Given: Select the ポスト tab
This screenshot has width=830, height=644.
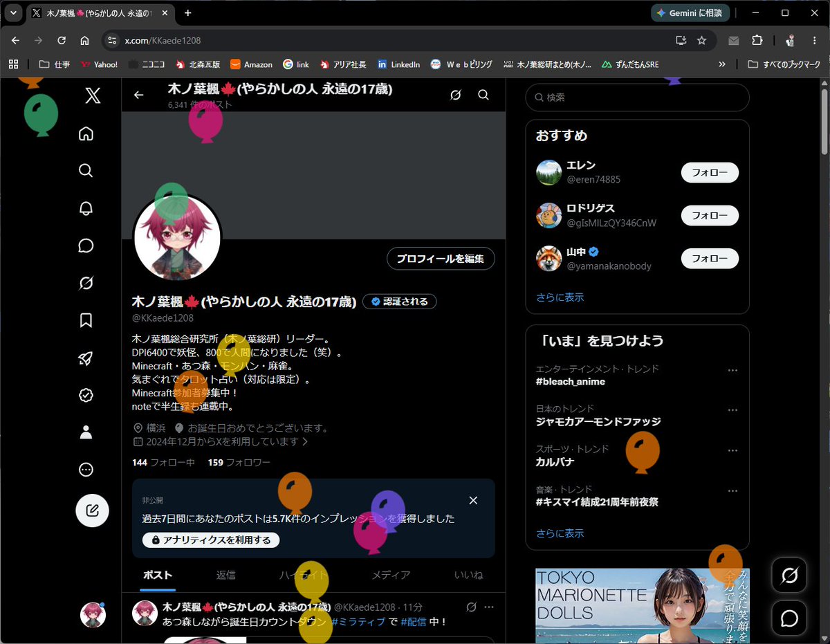Looking at the screenshot, I should pos(158,575).
